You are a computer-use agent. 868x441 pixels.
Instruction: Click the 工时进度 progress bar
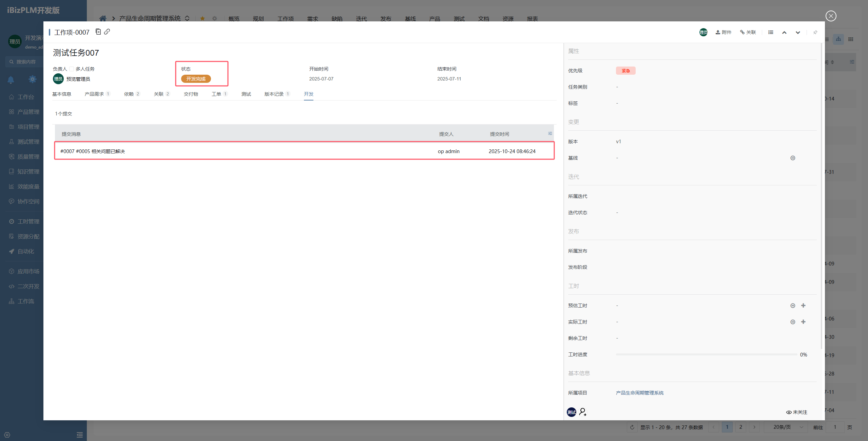click(x=706, y=354)
